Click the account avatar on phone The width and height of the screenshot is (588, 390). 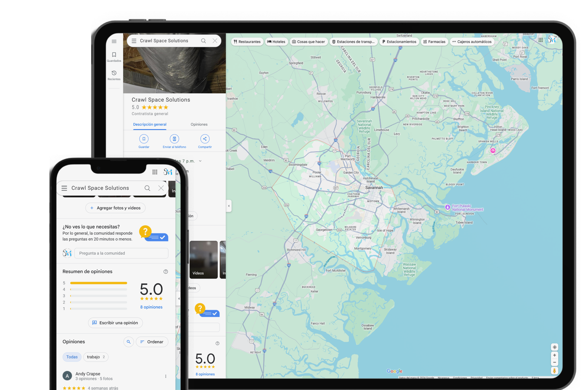click(168, 172)
